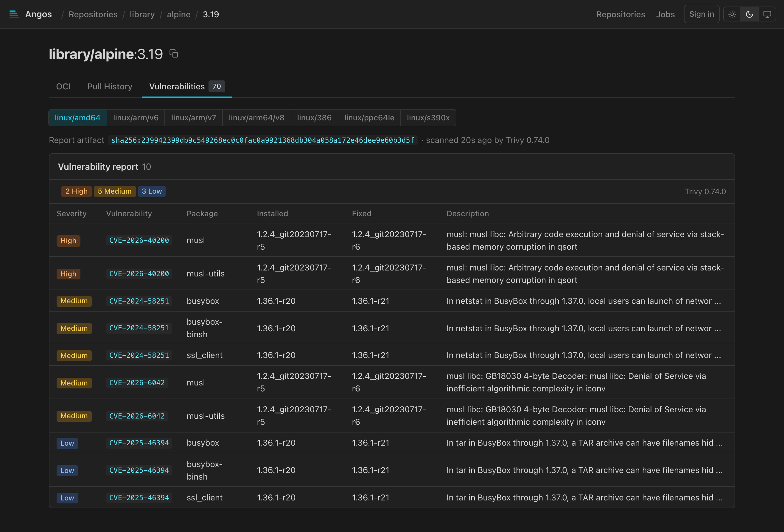The height and width of the screenshot is (532, 784).
Task: Open CVE-2026-6042 in the musl row
Action: (x=137, y=382)
